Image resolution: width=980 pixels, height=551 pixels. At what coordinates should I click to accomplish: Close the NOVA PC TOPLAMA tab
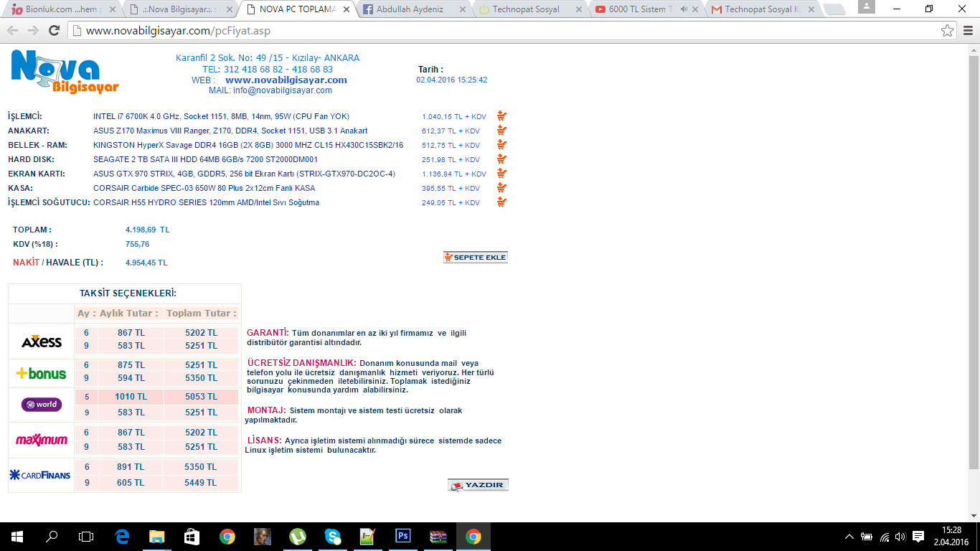coord(346,9)
